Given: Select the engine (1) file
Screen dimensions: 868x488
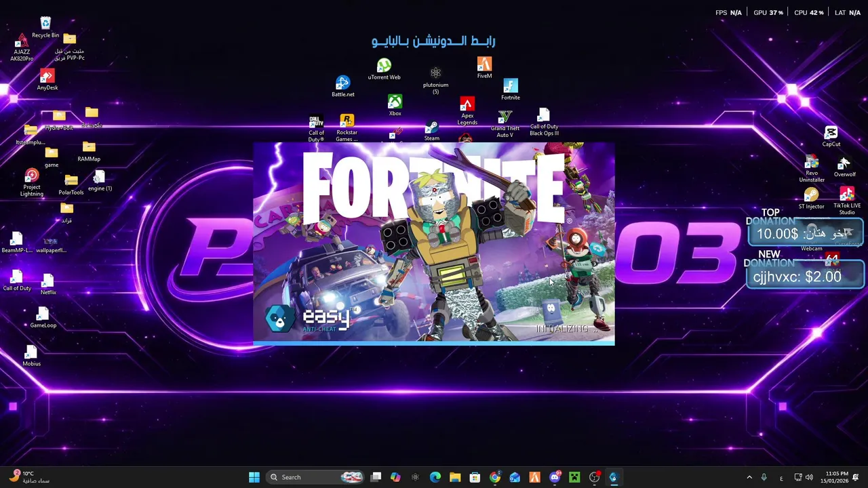Looking at the screenshot, I should click(100, 181).
